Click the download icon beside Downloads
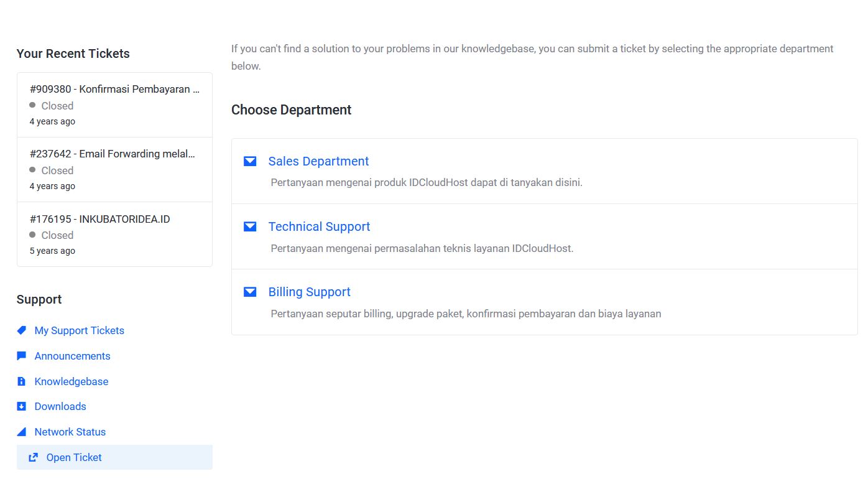 (x=21, y=406)
